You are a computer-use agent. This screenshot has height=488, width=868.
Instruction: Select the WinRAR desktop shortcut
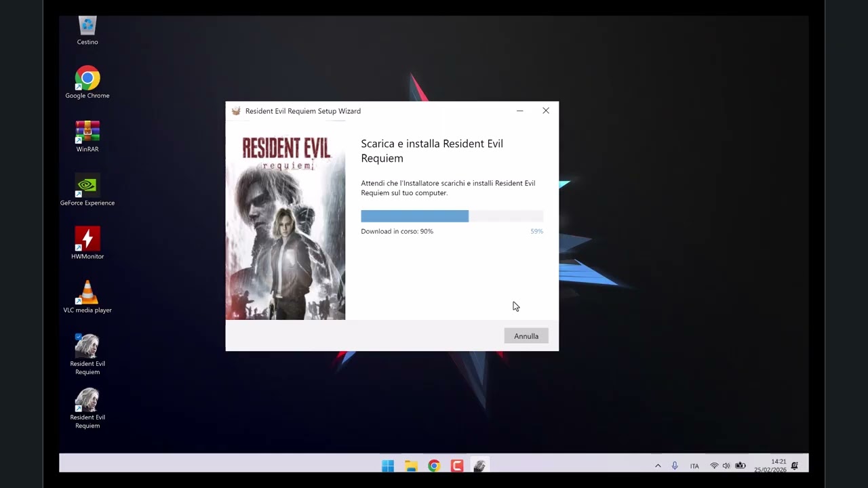pyautogui.click(x=87, y=136)
